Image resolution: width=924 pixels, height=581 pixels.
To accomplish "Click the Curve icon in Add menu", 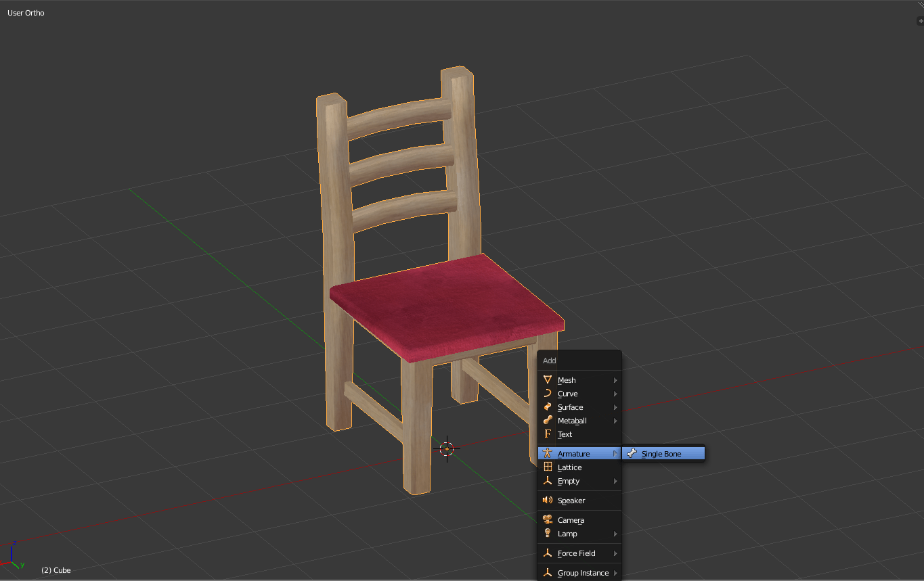I will coord(548,394).
